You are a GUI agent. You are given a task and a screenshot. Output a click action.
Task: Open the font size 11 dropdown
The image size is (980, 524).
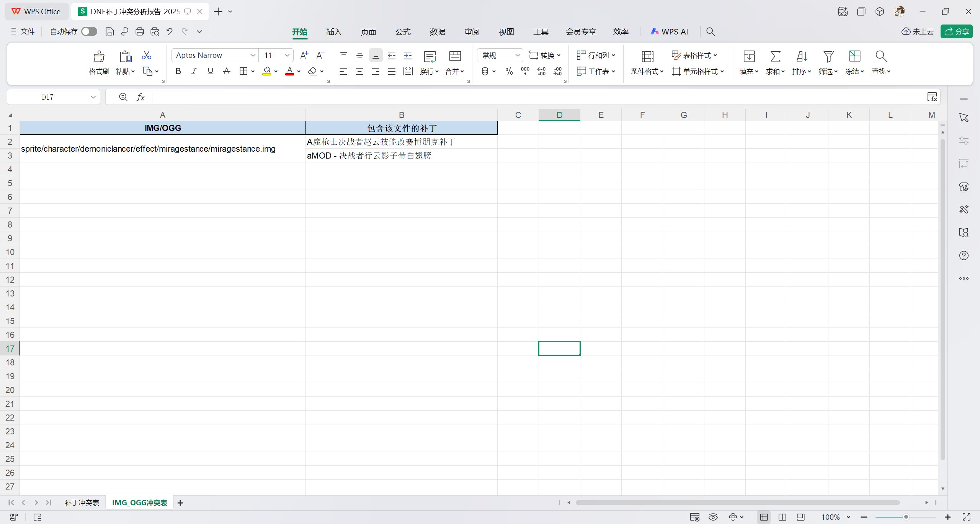287,55
